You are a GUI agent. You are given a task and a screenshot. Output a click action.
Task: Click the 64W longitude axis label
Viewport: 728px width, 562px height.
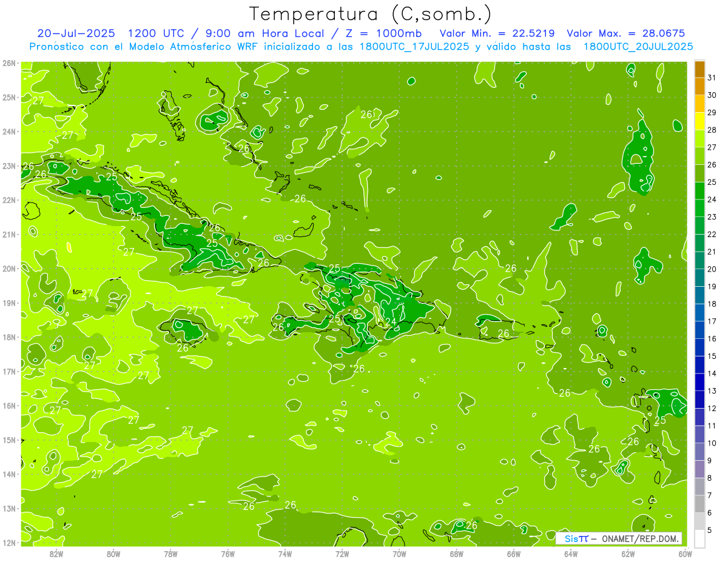point(571,554)
